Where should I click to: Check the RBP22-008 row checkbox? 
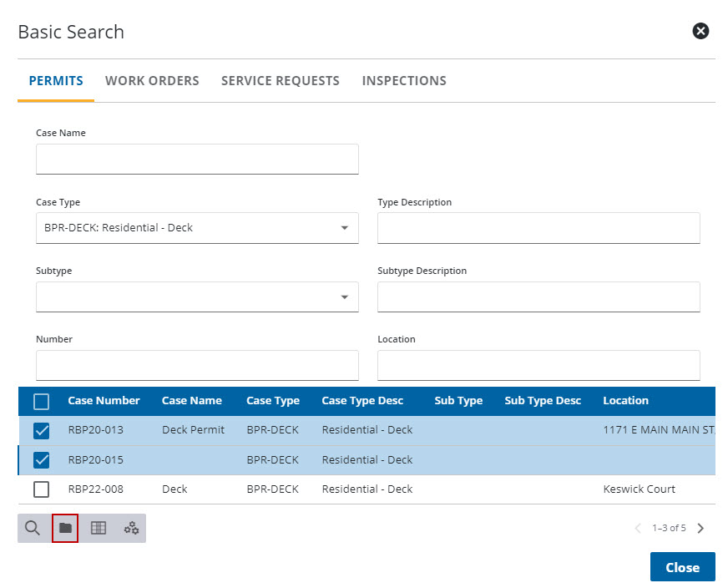[41, 489]
